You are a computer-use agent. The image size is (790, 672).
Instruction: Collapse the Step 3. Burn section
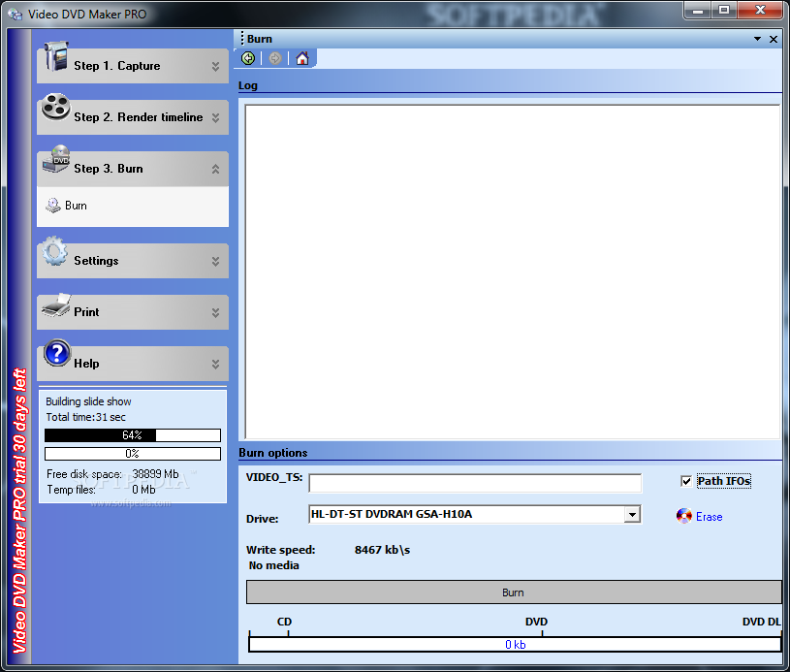pyautogui.click(x=215, y=169)
